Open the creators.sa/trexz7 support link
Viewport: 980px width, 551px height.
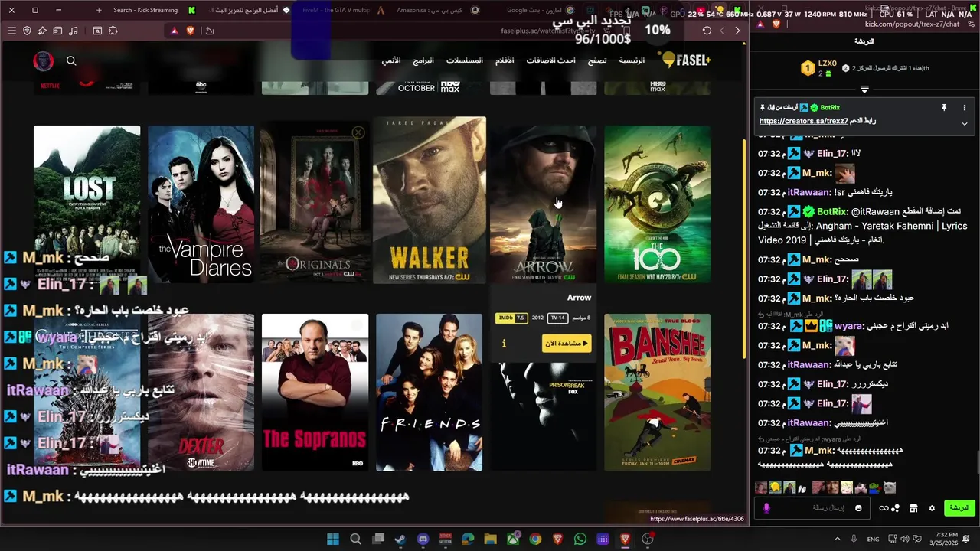pyautogui.click(x=804, y=121)
